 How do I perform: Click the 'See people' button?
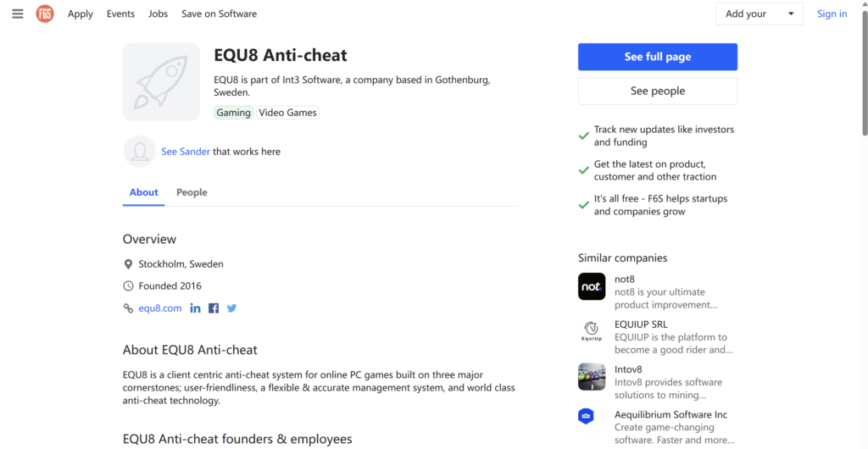click(658, 91)
